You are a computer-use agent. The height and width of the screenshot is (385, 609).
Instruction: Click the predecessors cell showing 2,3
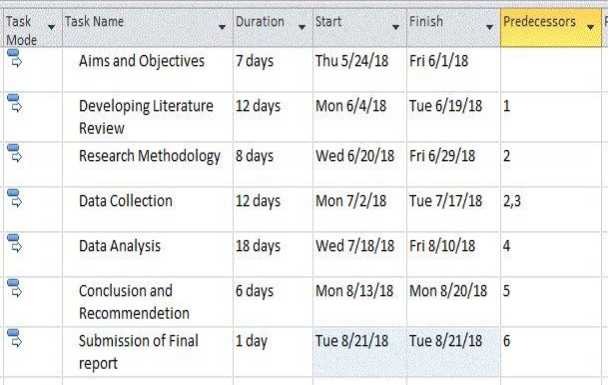[x=551, y=209]
